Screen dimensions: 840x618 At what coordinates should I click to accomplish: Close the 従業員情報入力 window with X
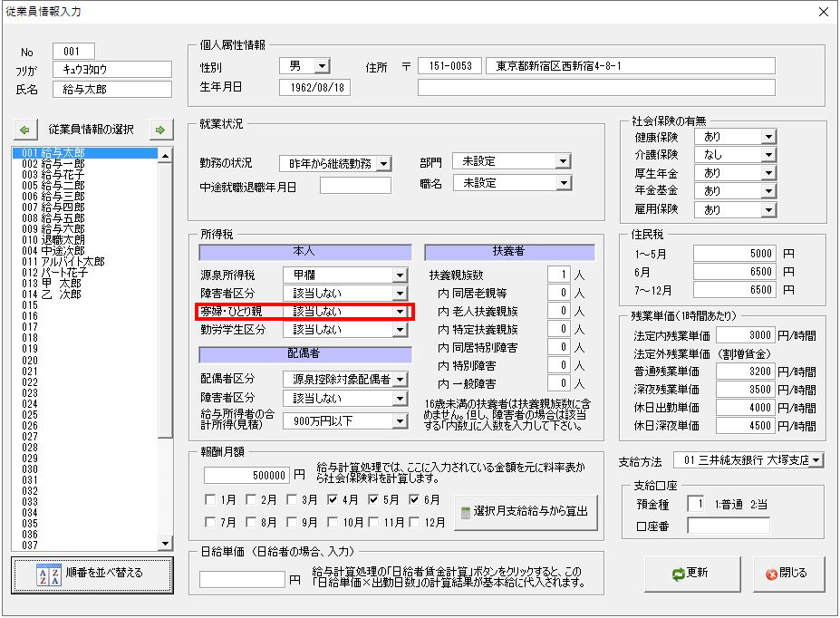pos(824,12)
